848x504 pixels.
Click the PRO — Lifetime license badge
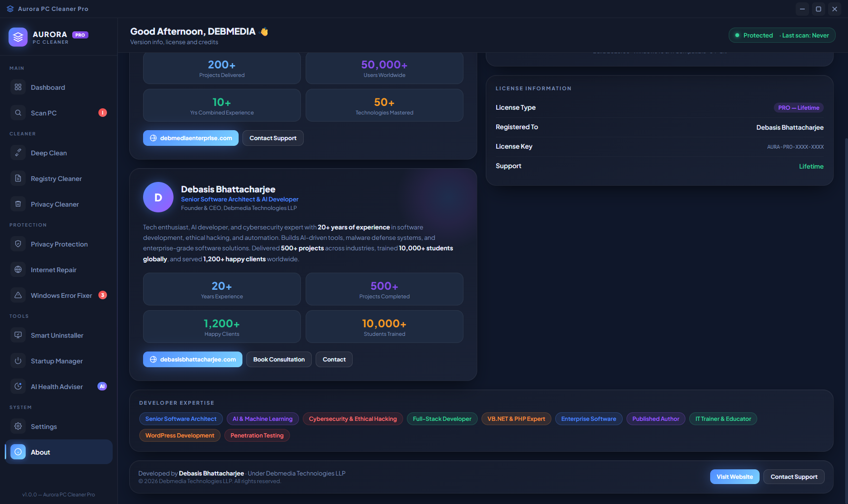[799, 108]
